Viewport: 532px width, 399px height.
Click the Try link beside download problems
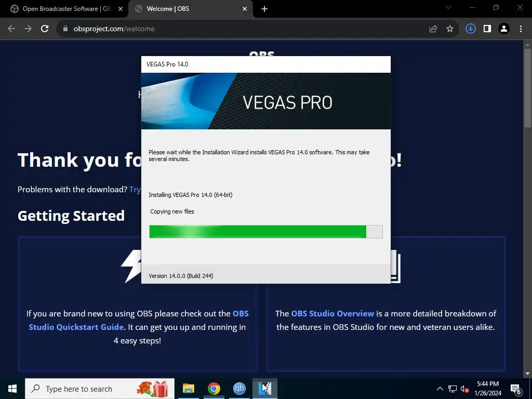(x=135, y=189)
